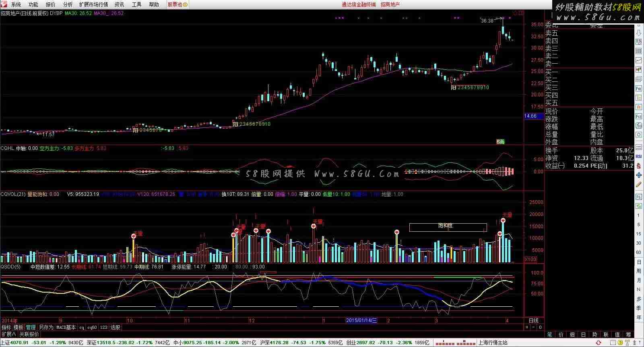
Task: Click the 势 tab in bottom right
Action: (595, 335)
